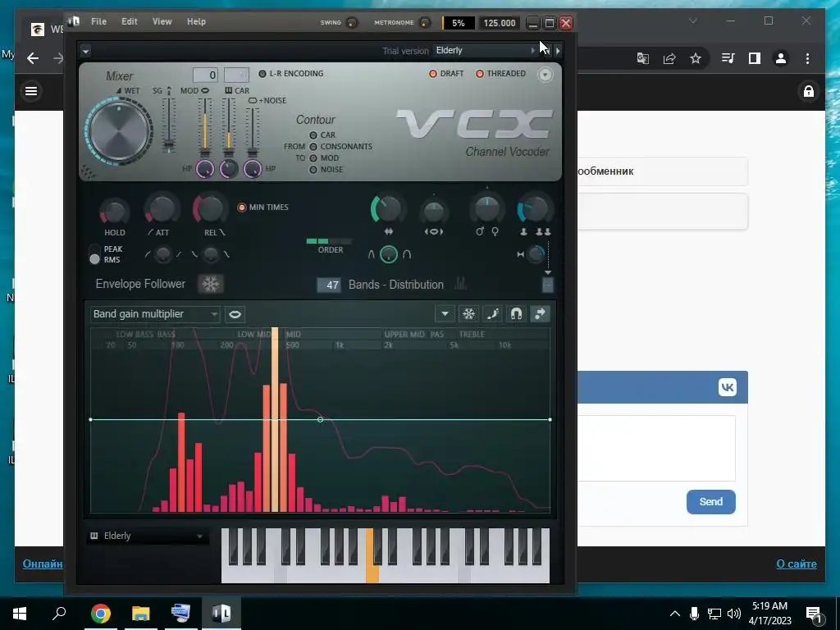Open the О сайте link in the browser
This screenshot has height=630, width=840.
tap(797, 564)
